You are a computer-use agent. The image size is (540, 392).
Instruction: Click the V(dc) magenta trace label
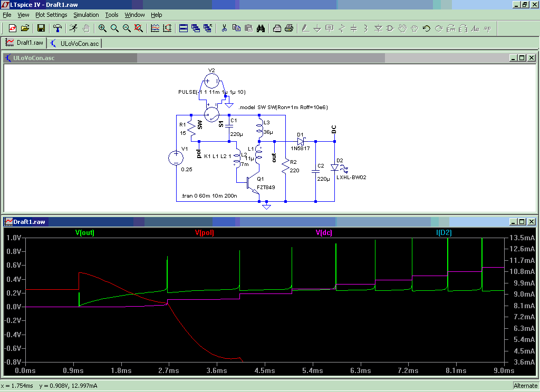point(324,232)
